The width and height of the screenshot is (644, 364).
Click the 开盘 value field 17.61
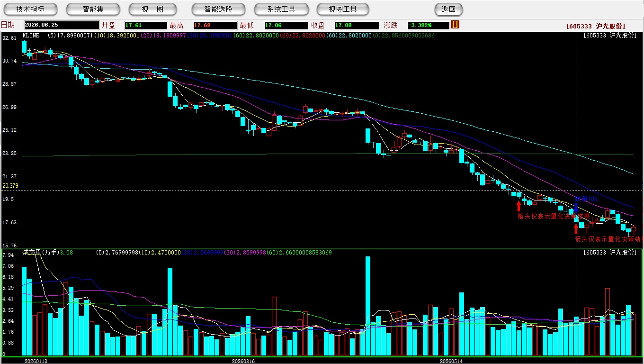(x=146, y=25)
